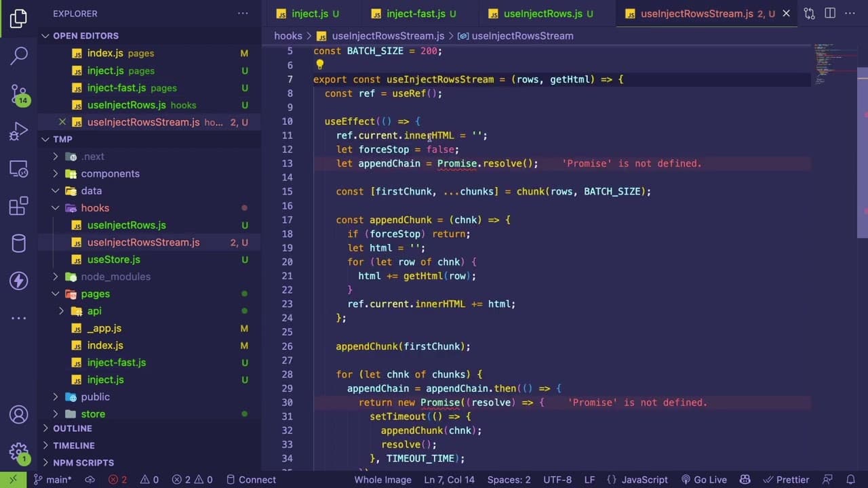Click the JavaScript language mode button

click(x=637, y=479)
